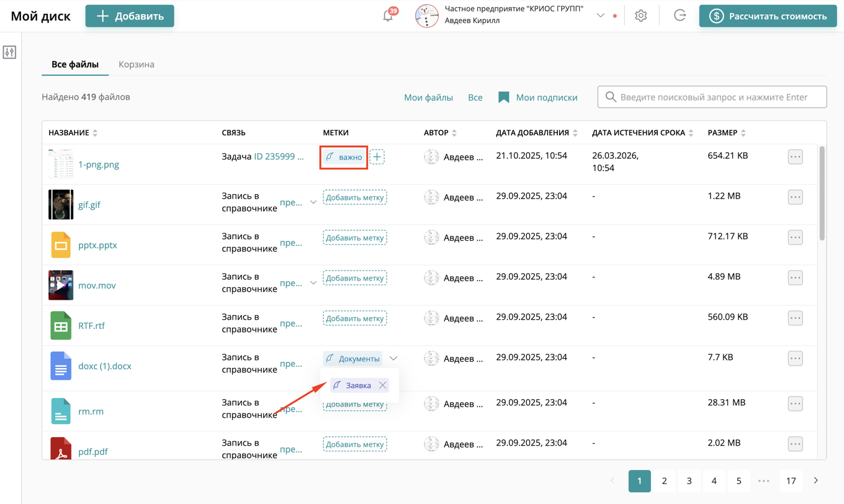
Task: Open three-dots menu for mov.mov row
Action: tap(795, 278)
